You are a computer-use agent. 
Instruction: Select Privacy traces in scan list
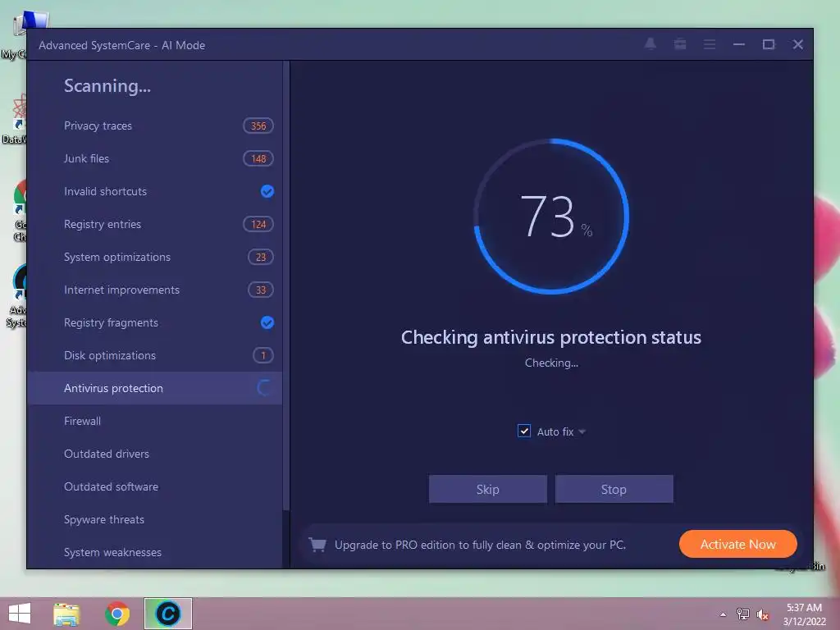click(155, 126)
